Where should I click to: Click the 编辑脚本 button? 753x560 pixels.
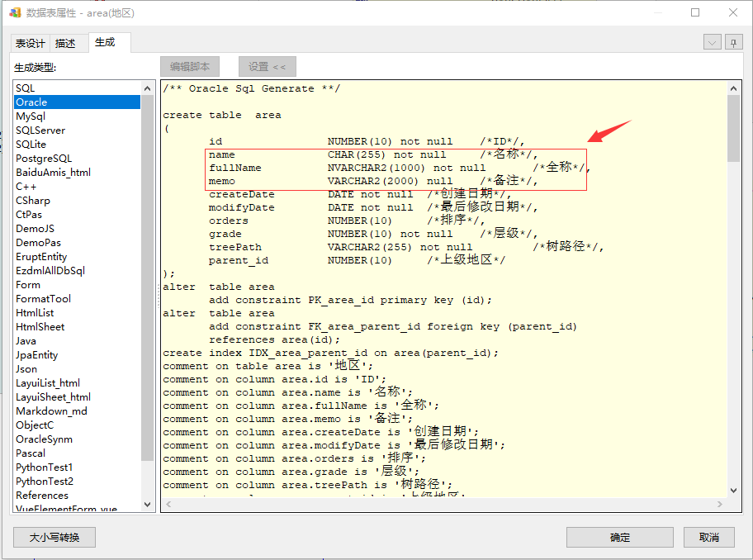pyautogui.click(x=190, y=66)
